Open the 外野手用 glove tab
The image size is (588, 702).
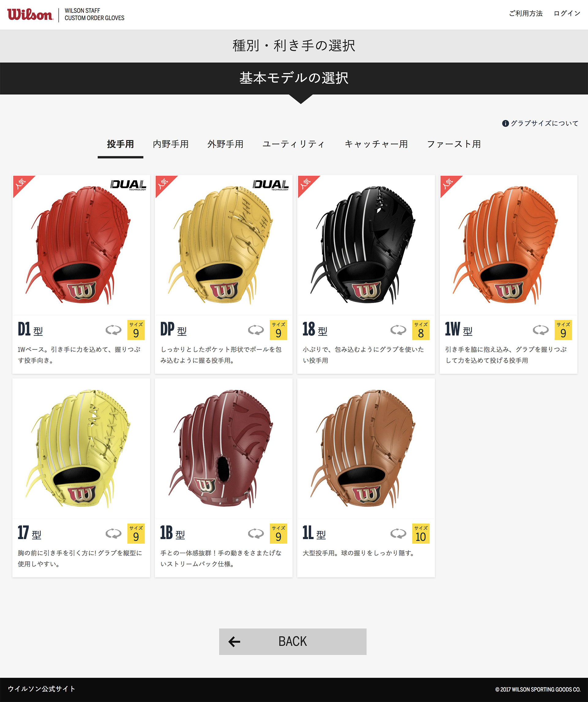click(225, 144)
